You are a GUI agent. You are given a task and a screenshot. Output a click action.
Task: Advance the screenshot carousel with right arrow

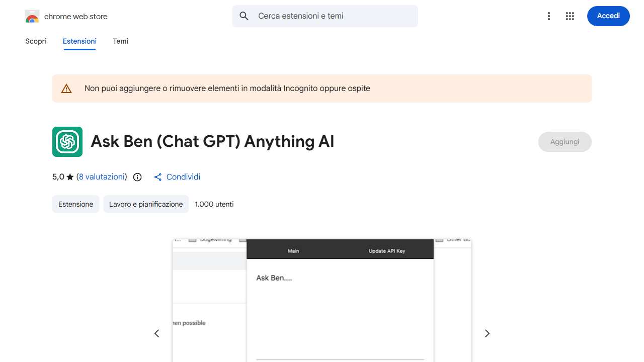click(x=487, y=333)
